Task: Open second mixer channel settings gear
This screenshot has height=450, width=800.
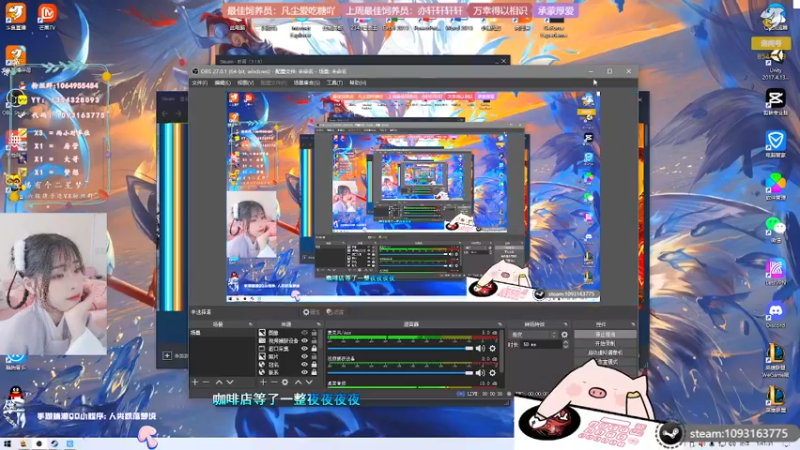Action: click(492, 373)
